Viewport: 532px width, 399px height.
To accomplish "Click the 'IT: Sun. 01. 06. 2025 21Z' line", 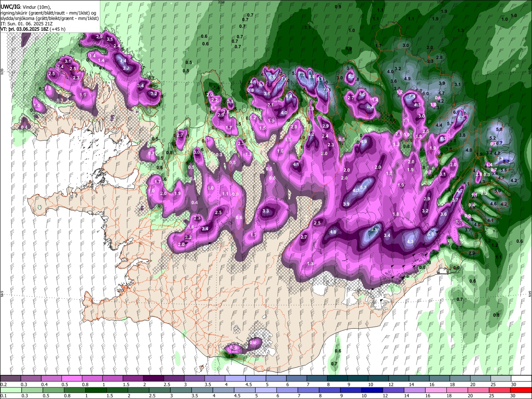I will 26,24.
